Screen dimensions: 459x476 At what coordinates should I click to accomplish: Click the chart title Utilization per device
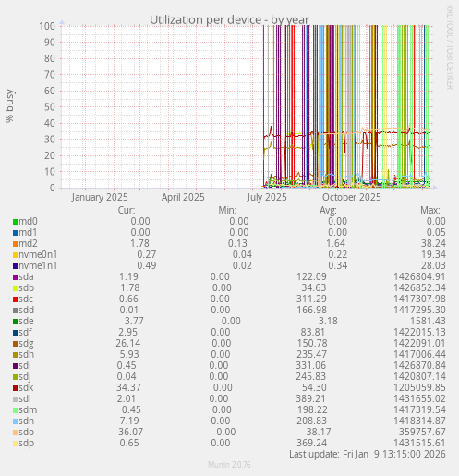point(229,19)
